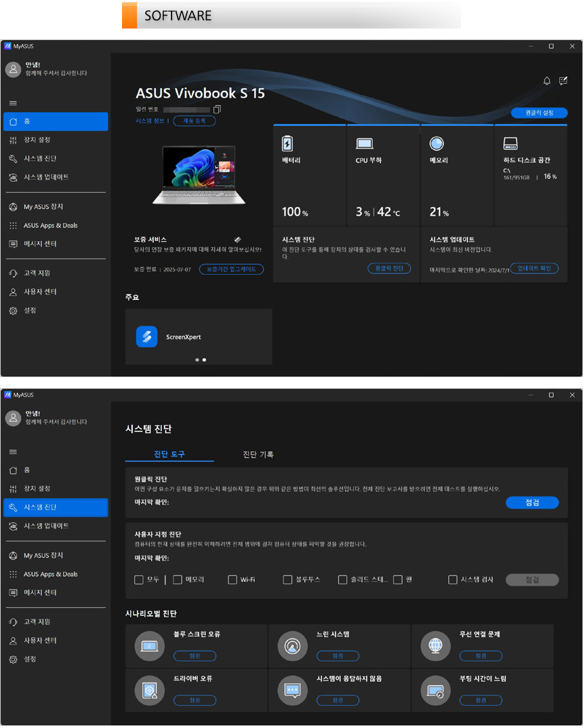Click the blue 점검 button for 원클릭 진단
This screenshot has width=583, height=728.
pos(532,503)
